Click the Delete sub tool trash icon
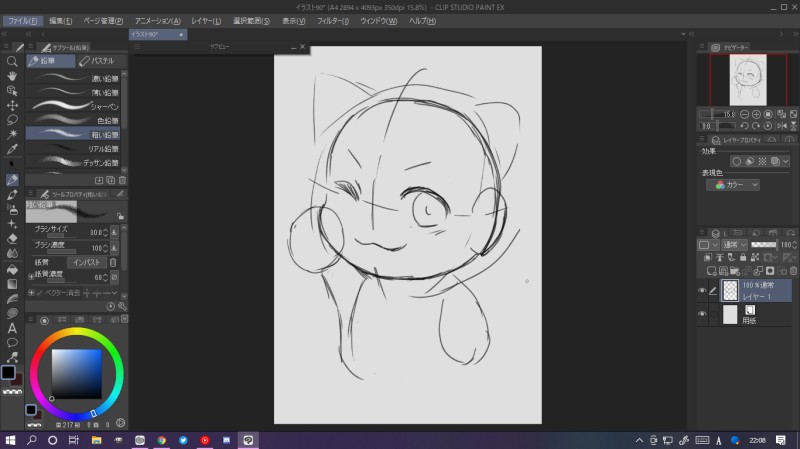This screenshot has height=449, width=800. [x=122, y=180]
